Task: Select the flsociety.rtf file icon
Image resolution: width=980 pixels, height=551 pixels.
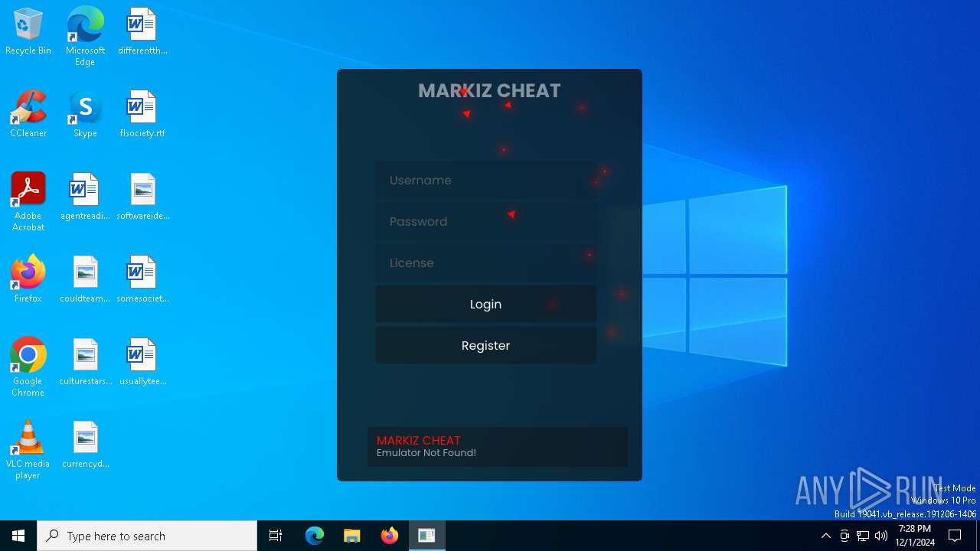Action: 142,115
